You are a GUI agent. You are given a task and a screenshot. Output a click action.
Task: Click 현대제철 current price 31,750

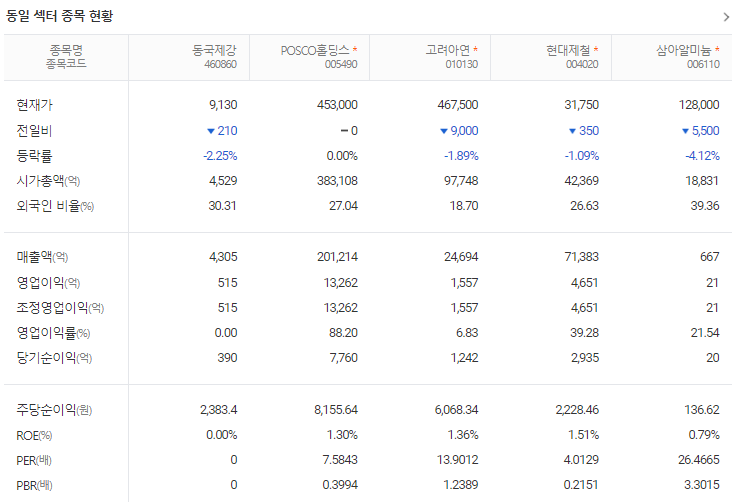pyautogui.click(x=581, y=105)
